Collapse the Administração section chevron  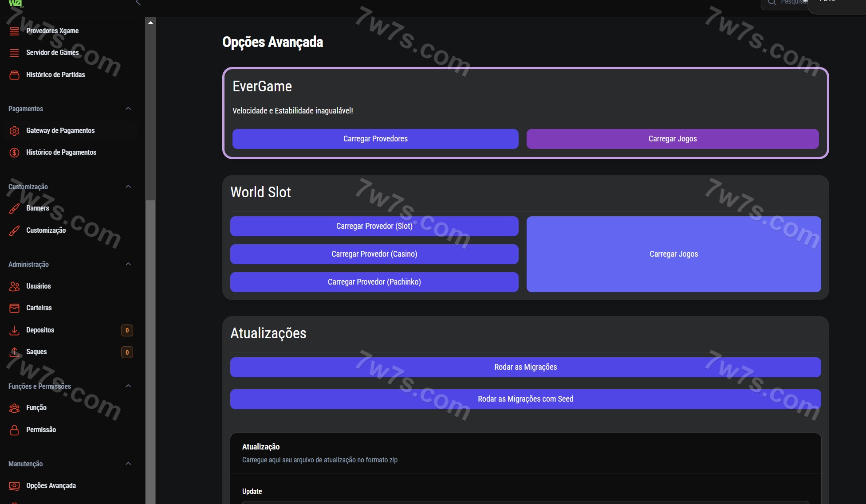pyautogui.click(x=128, y=264)
